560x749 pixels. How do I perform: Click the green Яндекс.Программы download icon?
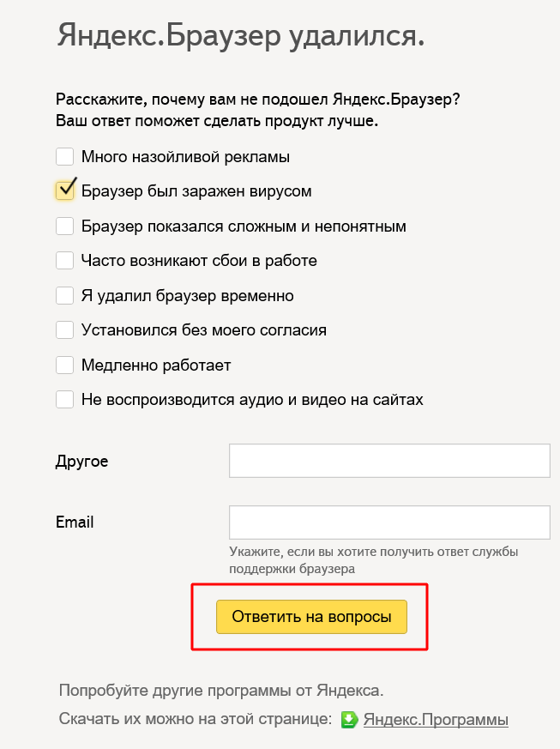point(349,720)
